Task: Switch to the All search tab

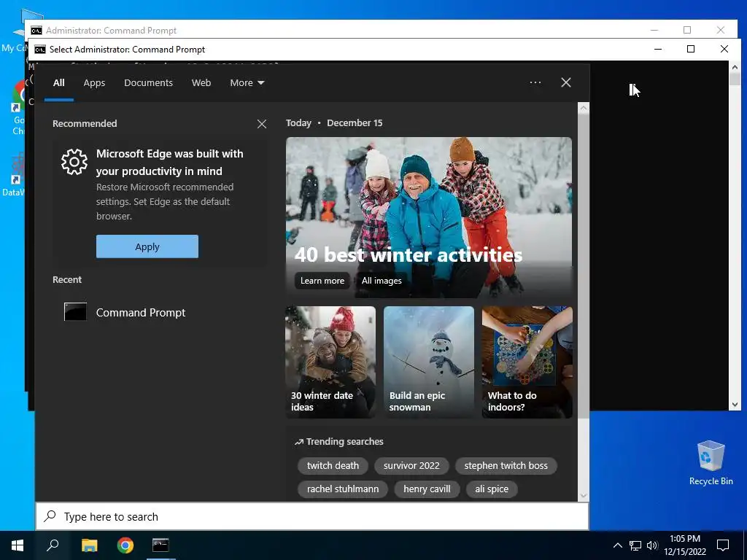Action: point(58,83)
